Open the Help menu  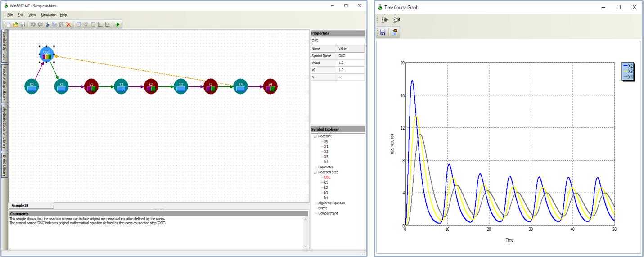(63, 15)
